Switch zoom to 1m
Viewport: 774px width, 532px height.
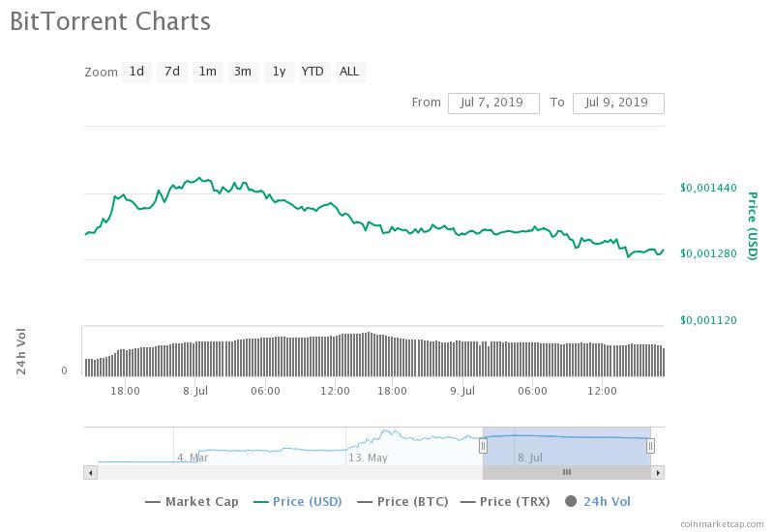207,72
